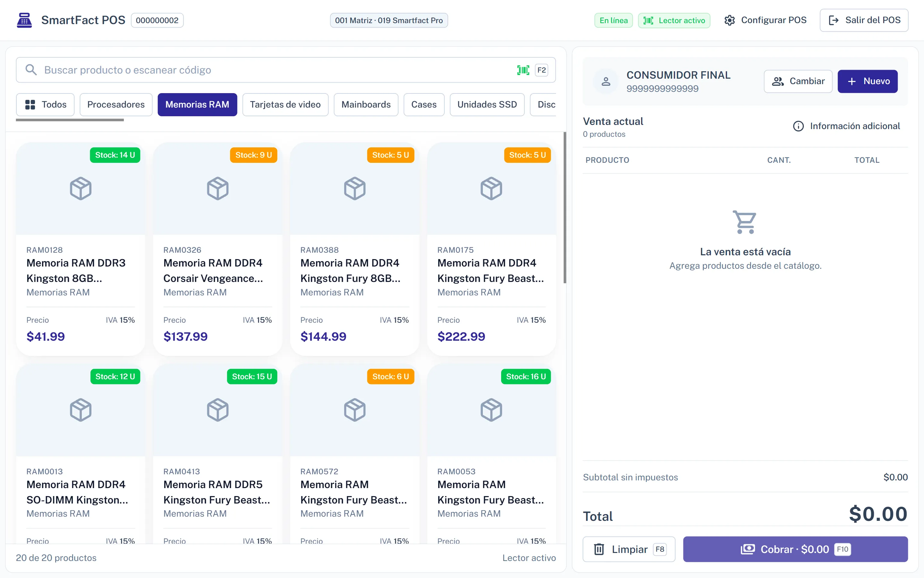Image resolution: width=924 pixels, height=578 pixels.
Task: Select the Procesadores category tab
Action: pyautogui.click(x=116, y=105)
